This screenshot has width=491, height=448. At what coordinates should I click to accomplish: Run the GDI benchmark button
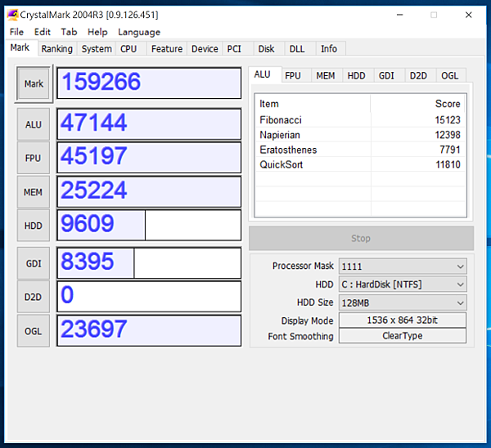[34, 263]
